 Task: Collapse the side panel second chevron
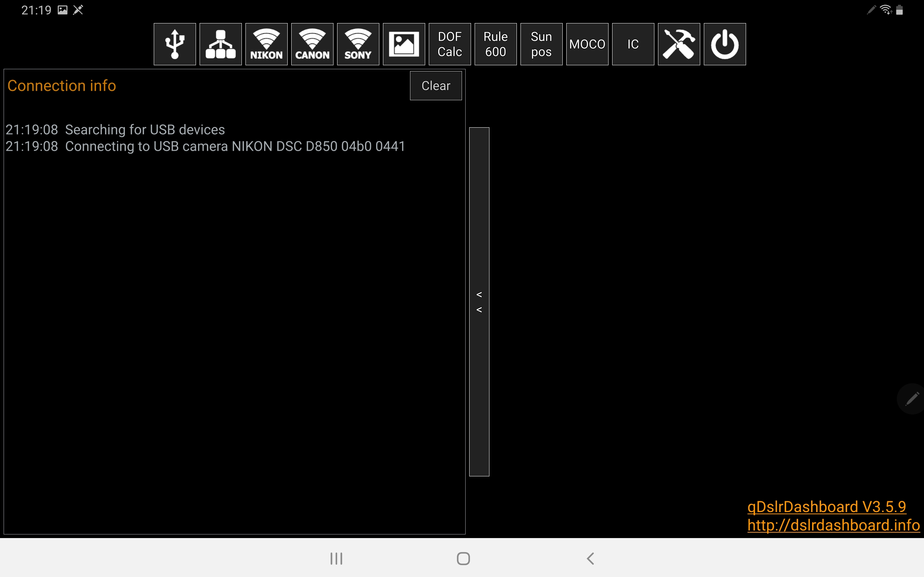point(479,310)
